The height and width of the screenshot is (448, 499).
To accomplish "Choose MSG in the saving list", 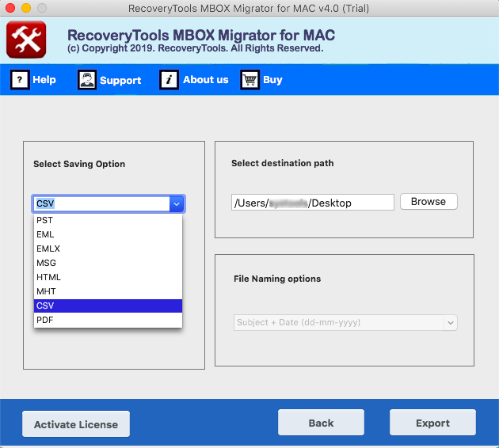I will tap(108, 263).
